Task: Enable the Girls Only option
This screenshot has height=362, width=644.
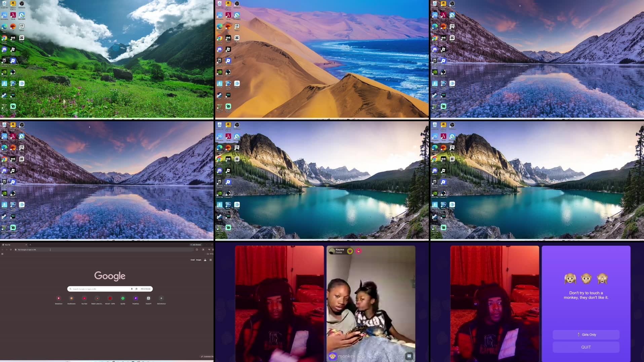Action: click(x=586, y=334)
